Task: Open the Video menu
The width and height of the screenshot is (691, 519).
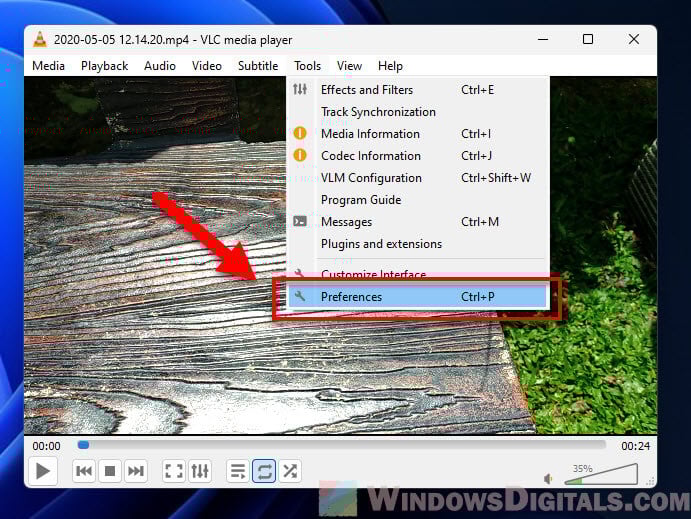Action: pyautogui.click(x=207, y=66)
